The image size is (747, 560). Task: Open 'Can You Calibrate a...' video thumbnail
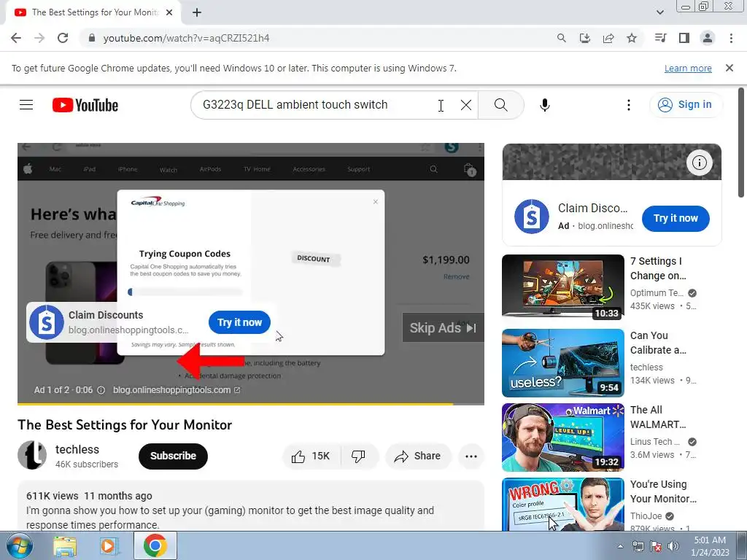[x=562, y=363]
